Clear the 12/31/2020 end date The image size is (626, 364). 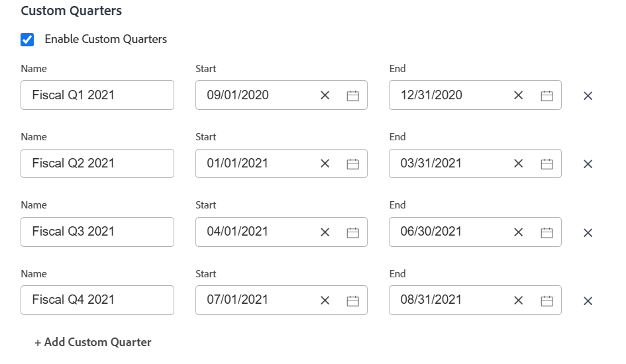pos(518,96)
